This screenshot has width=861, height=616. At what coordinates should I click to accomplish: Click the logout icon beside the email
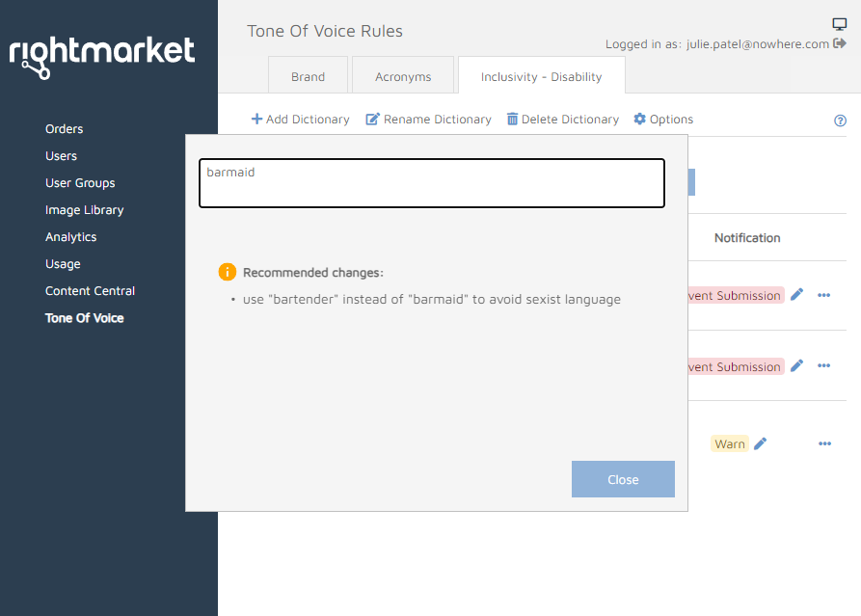[840, 43]
